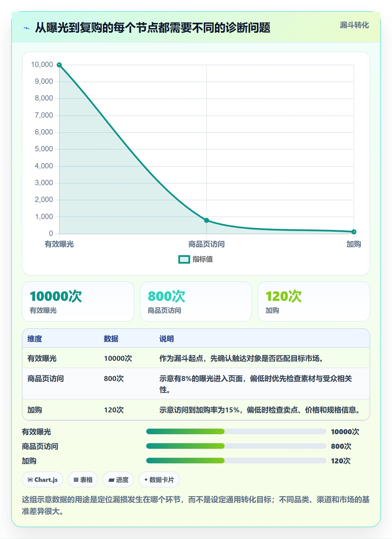
Task: Click the footer note starting 这组示意数据
Action: tap(196, 505)
